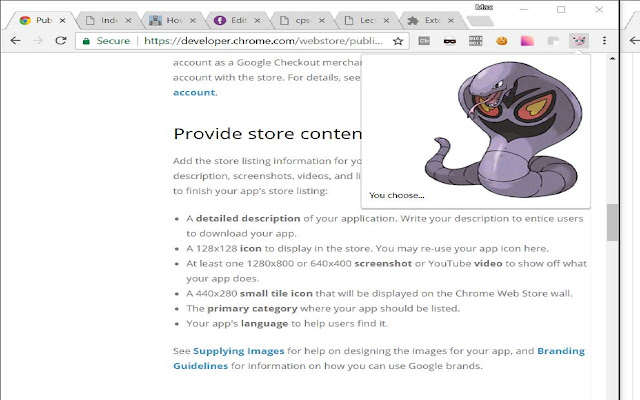Open the 'Branding Guidelines' link
The height and width of the screenshot is (400, 640).
[561, 351]
